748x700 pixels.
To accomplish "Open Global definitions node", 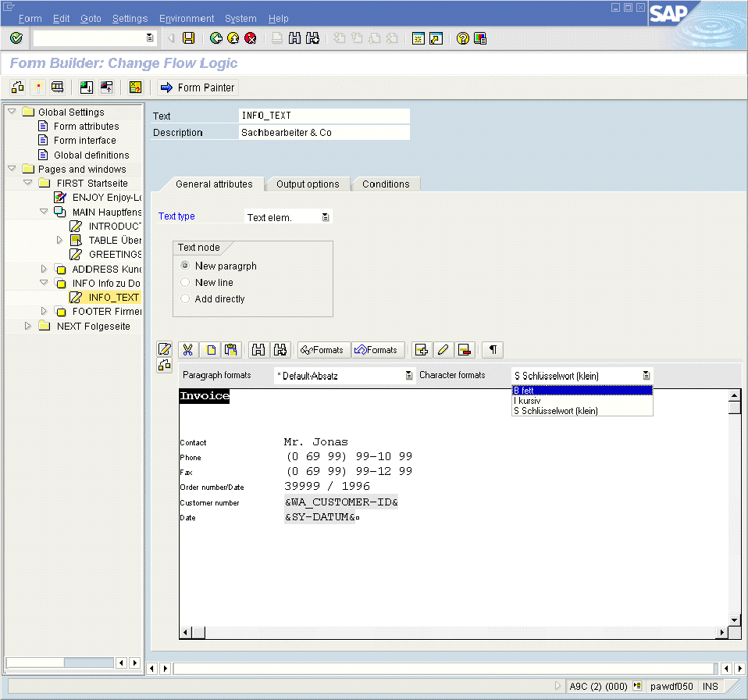I will click(x=91, y=155).
